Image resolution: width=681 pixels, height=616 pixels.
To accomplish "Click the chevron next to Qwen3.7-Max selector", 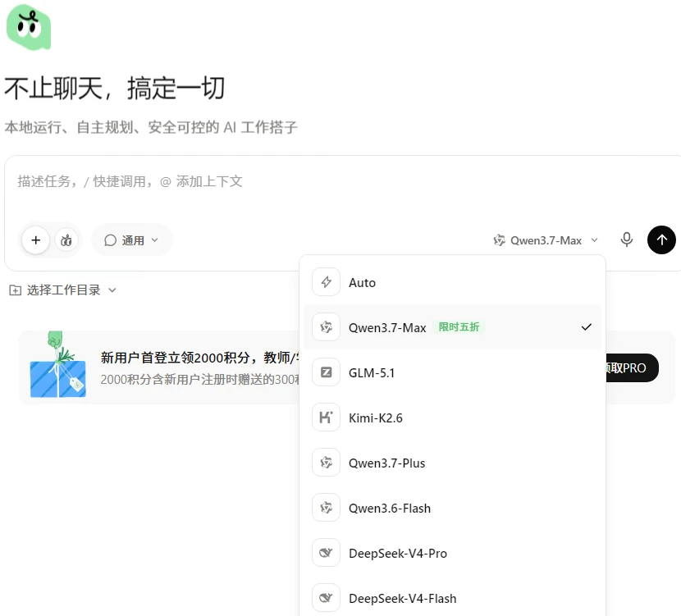I will click(595, 240).
